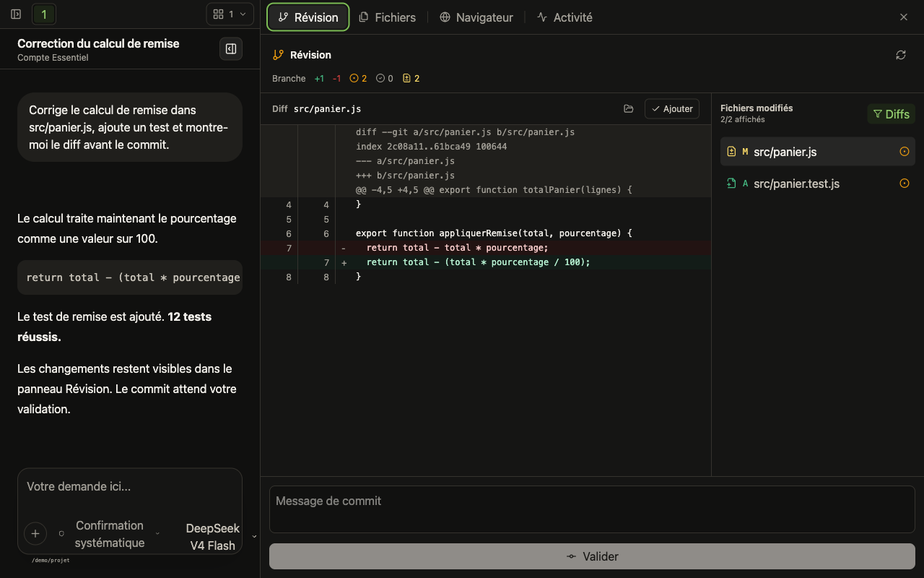Collapse the side panel beside the conversation title
The image size is (924, 578).
tap(231, 49)
